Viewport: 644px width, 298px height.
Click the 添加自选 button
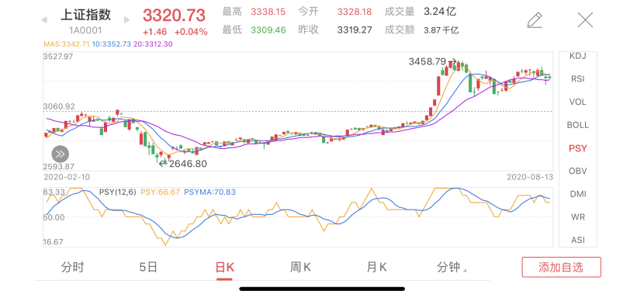tap(562, 267)
